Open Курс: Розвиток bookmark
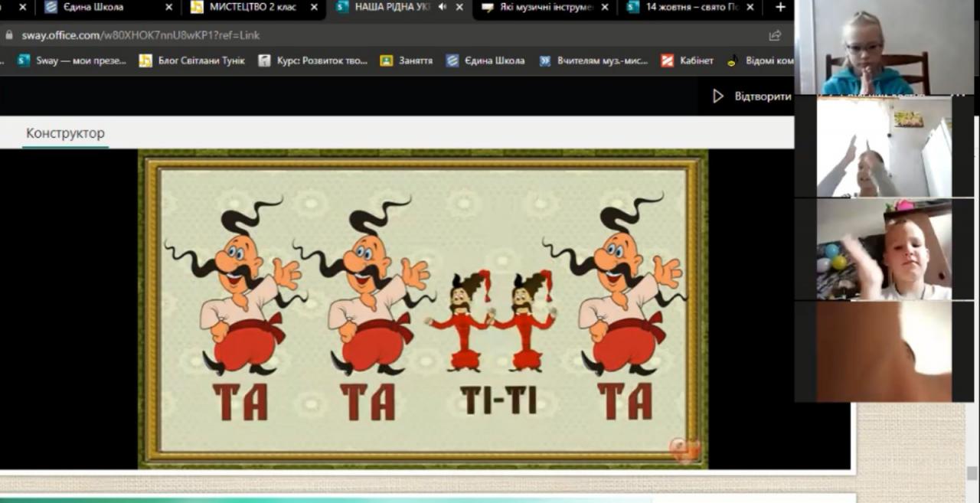 [x=313, y=60]
